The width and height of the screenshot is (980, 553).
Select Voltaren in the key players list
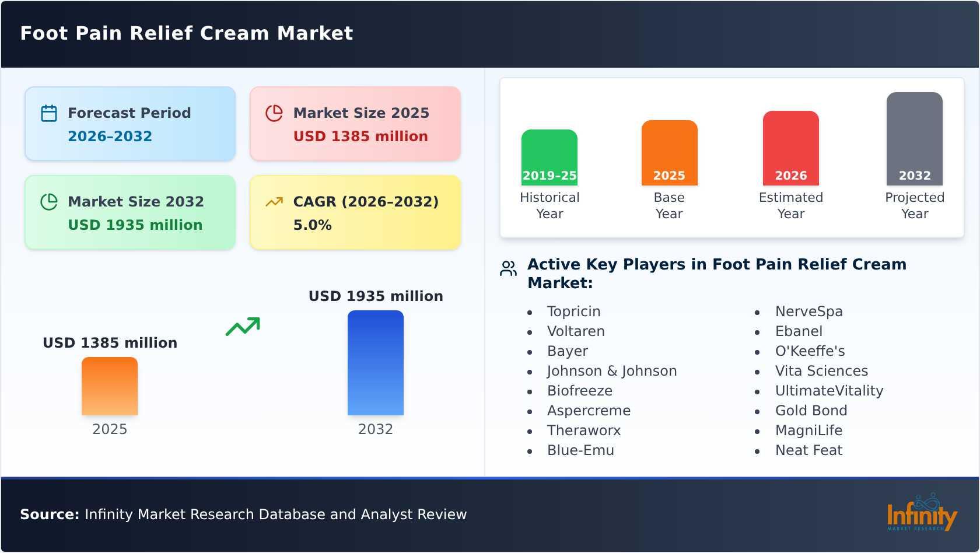pyautogui.click(x=576, y=331)
